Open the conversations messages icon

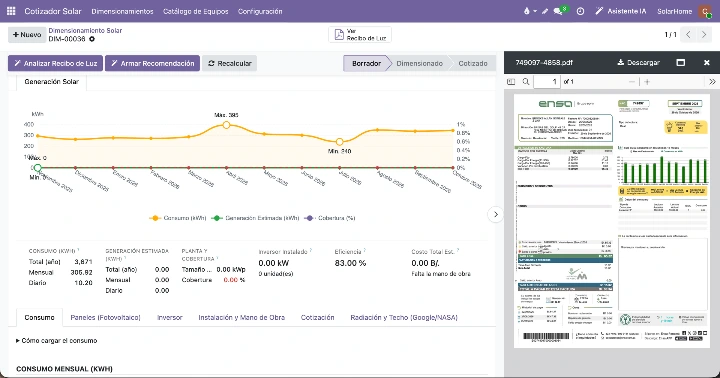click(559, 11)
